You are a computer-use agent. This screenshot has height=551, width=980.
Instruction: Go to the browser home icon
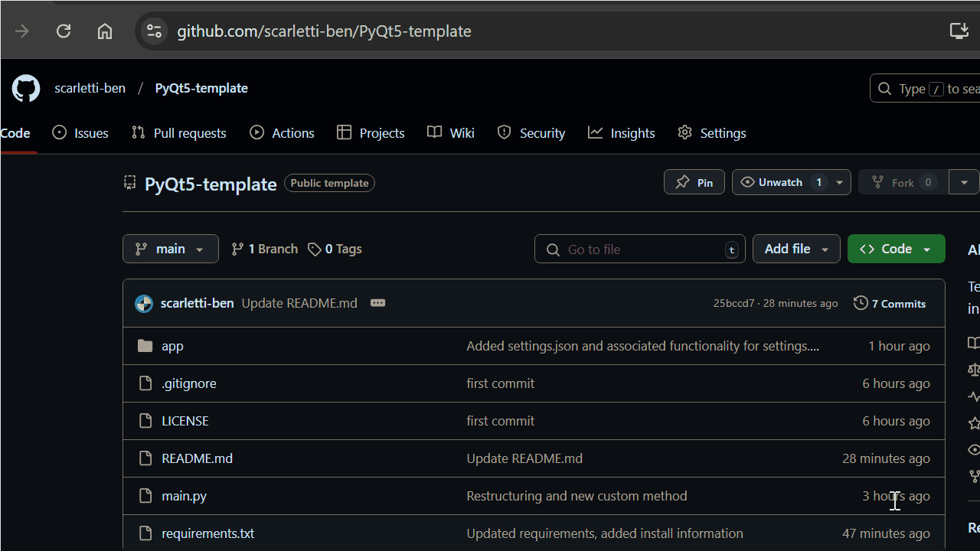(105, 31)
